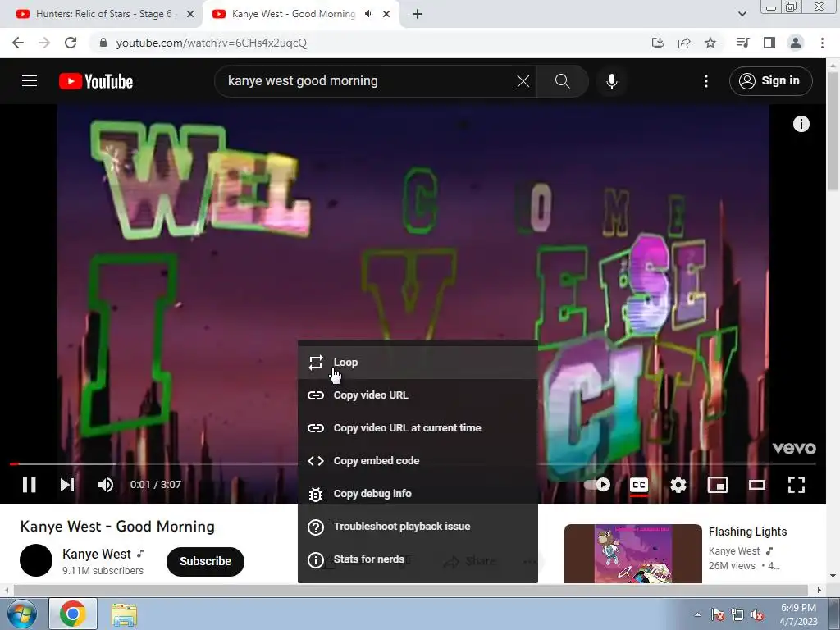Select Copy debug info
Screen dimensions: 840x630
418,493
